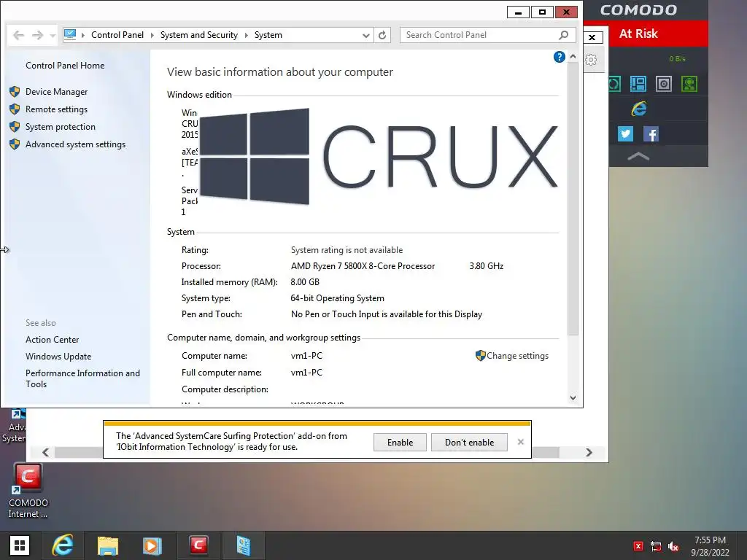
Task: Open COMODO Internet Security desktop shortcut
Action: tap(28, 491)
